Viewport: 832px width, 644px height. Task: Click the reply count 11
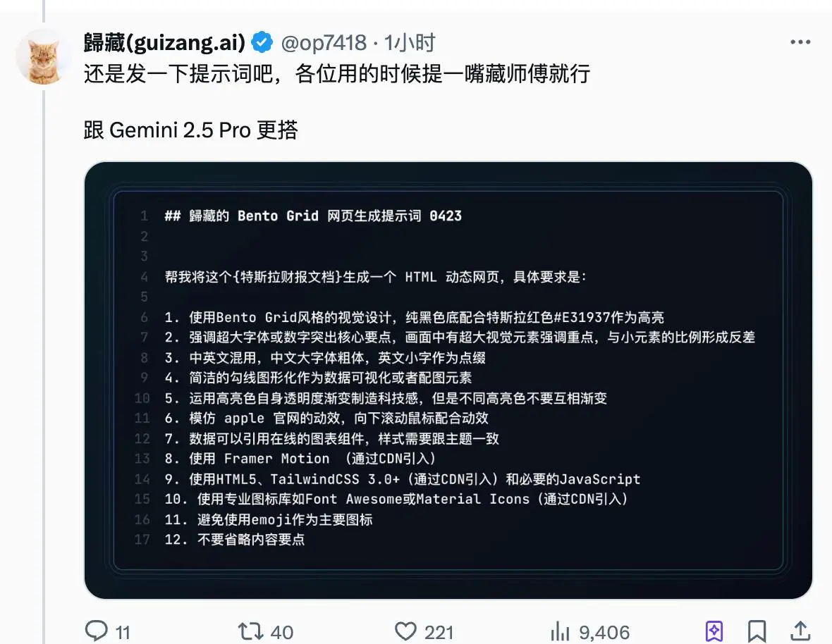point(123,632)
